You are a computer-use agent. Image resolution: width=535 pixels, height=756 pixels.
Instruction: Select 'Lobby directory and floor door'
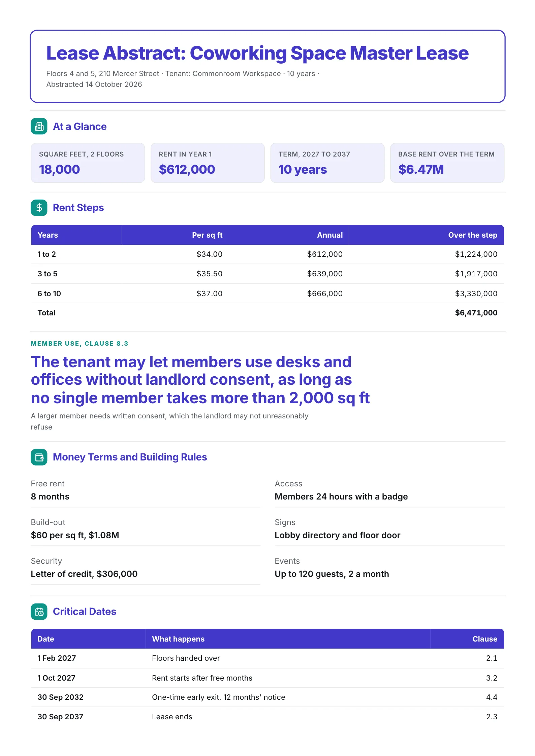(338, 535)
